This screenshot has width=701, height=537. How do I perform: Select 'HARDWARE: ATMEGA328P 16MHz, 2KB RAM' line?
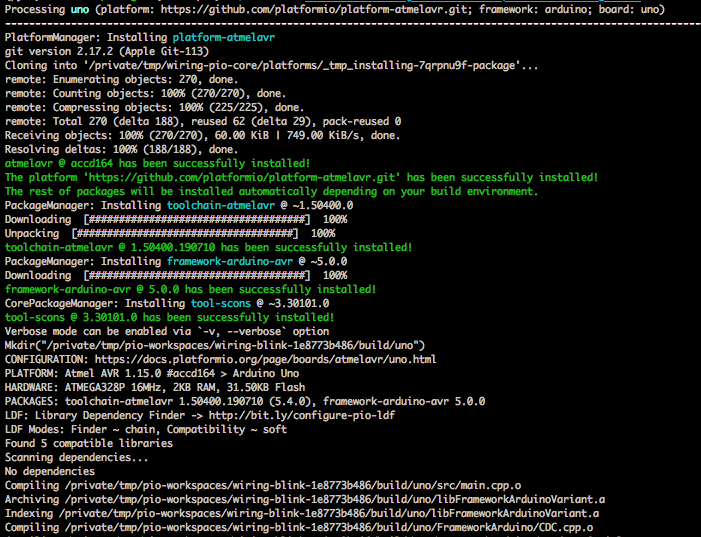pos(155,387)
